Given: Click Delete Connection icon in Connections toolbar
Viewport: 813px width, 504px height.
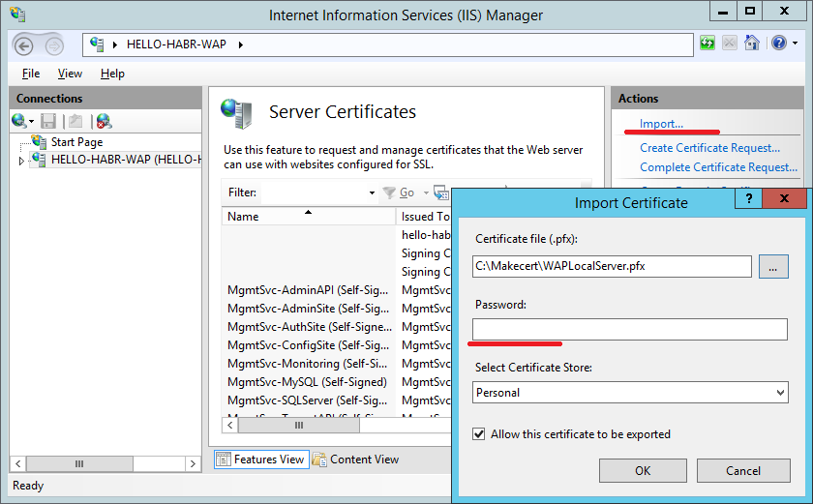Looking at the screenshot, I should coord(104,121).
